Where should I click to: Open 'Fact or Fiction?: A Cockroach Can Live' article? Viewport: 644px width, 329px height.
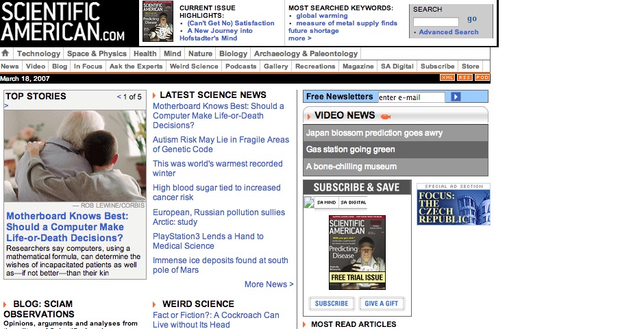pos(216,319)
